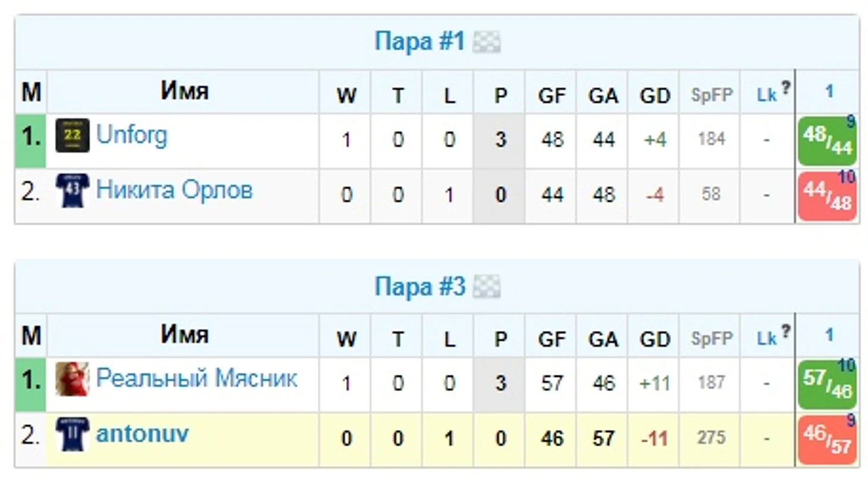Click Реальный Мясник's avatar picture
The height and width of the screenshot is (478, 868).
[73, 379]
